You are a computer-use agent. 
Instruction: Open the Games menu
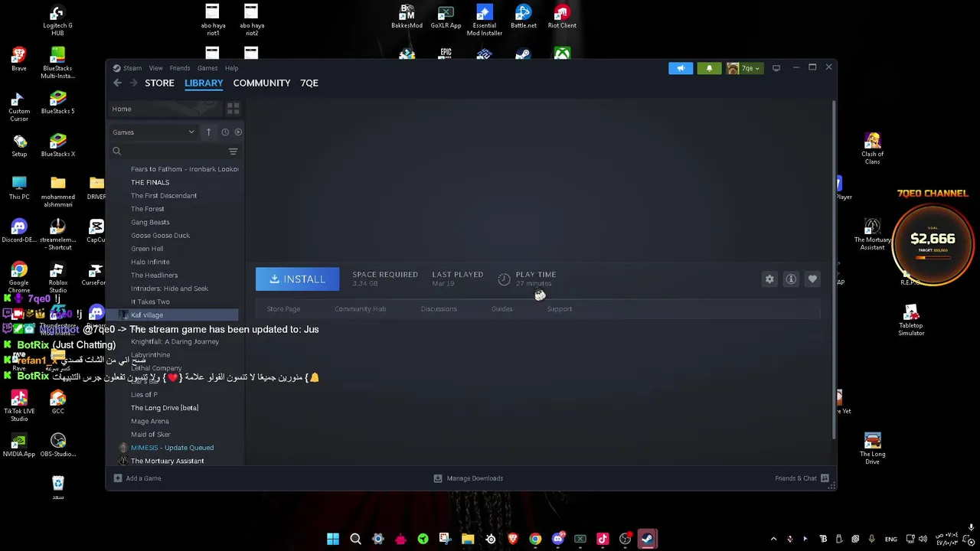[207, 68]
